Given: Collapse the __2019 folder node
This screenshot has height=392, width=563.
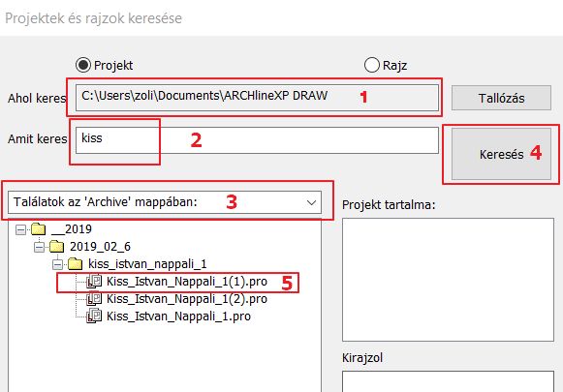Looking at the screenshot, I should point(20,230).
